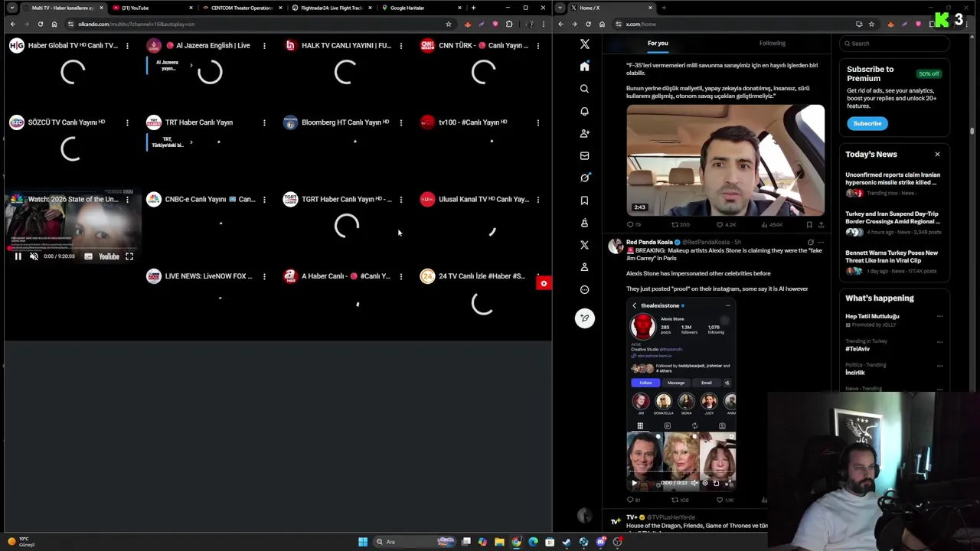Screen dimensions: 980x551
Task: Open tv100 video options menu
Action: click(537, 122)
